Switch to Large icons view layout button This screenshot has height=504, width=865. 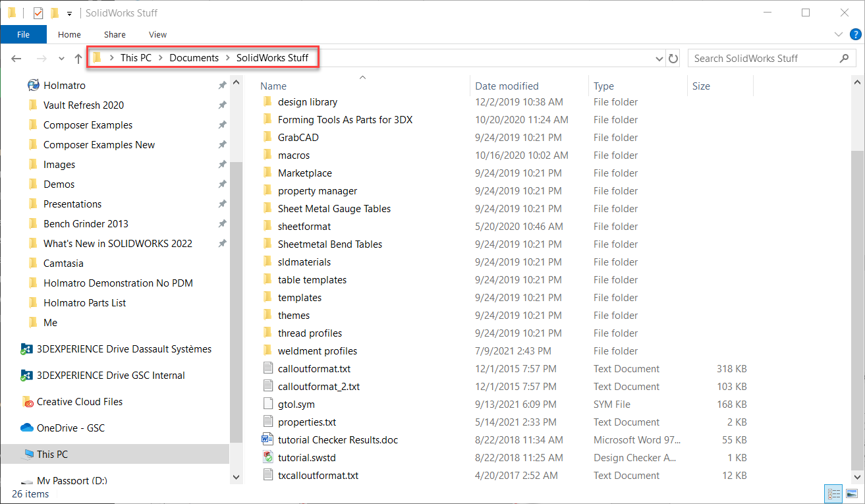tap(852, 493)
